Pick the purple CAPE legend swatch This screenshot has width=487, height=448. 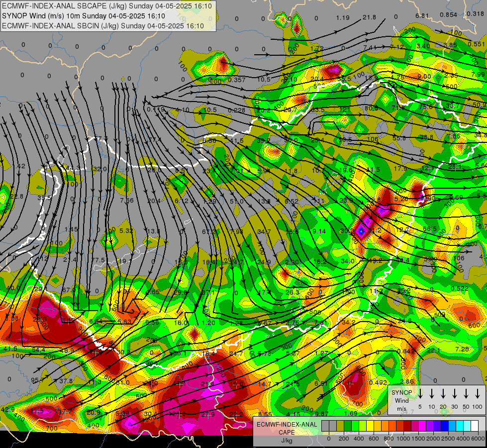429,426
